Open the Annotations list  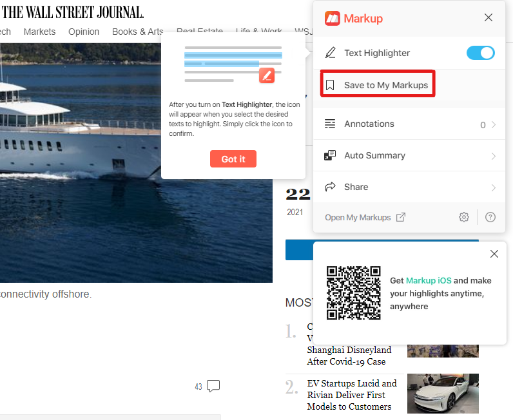409,124
